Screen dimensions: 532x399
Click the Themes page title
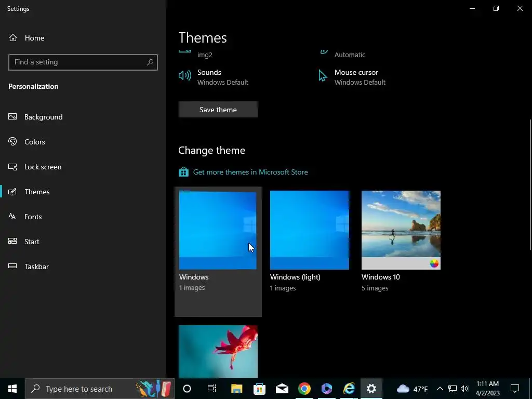pyautogui.click(x=203, y=37)
